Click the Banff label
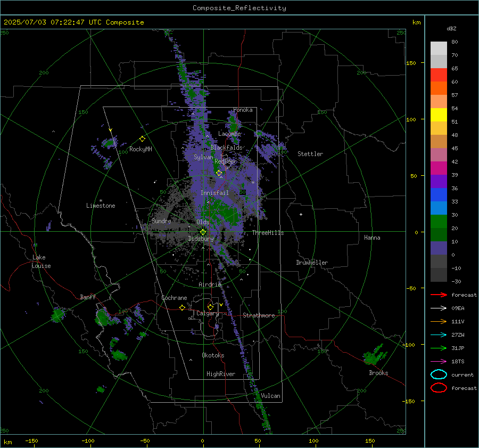The width and height of the screenshot is (479, 448). tap(88, 297)
